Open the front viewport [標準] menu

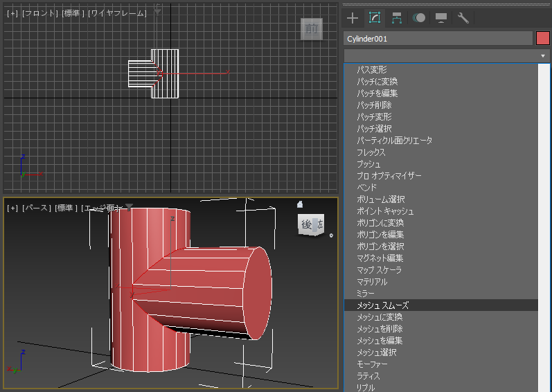(x=73, y=13)
